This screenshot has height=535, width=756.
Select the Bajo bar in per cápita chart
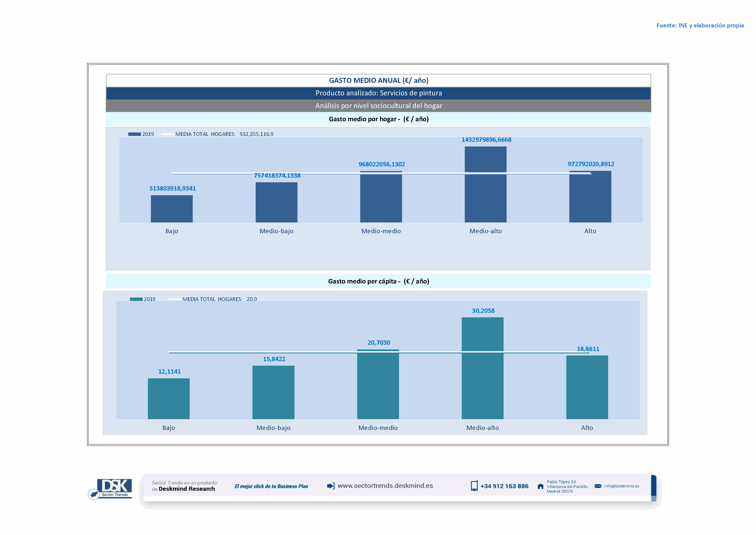169,399
